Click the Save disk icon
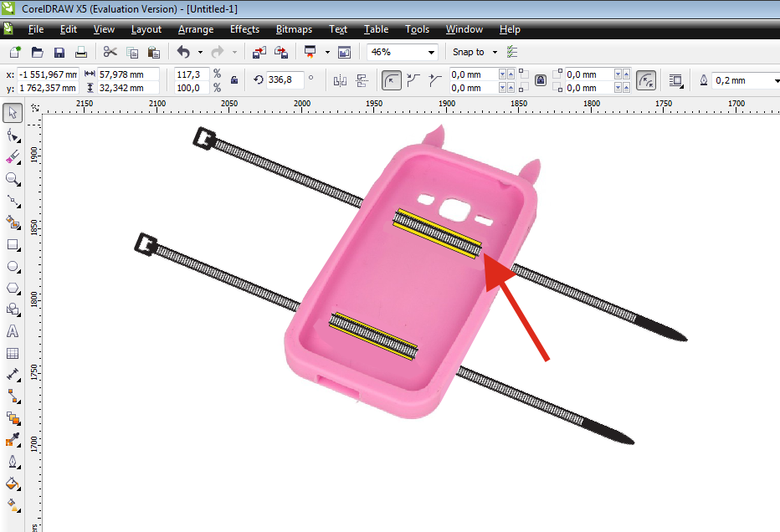The image size is (780, 532). tap(59, 52)
